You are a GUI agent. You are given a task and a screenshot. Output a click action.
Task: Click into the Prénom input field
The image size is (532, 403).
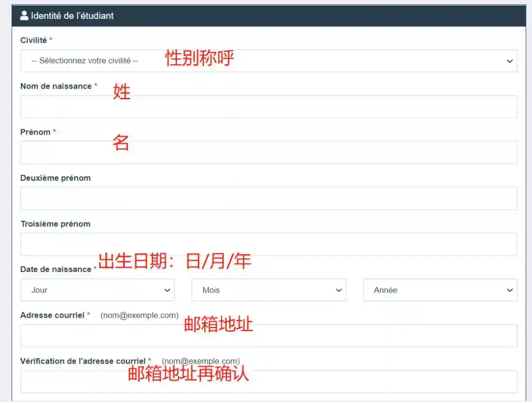tap(268, 153)
